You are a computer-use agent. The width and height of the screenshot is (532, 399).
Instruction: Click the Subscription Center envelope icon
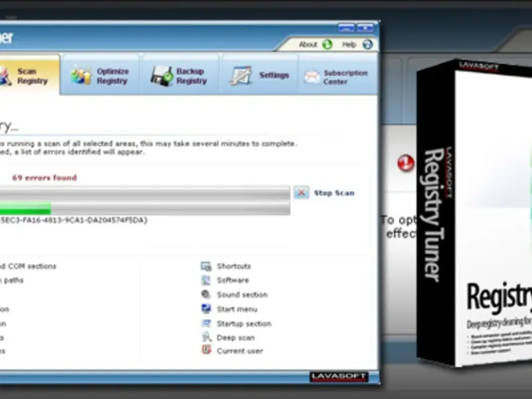(x=312, y=76)
